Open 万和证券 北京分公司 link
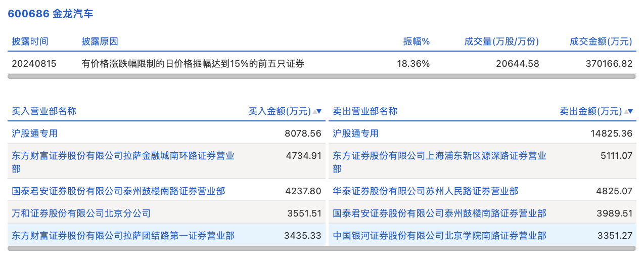644x258 pixels. click(81, 213)
